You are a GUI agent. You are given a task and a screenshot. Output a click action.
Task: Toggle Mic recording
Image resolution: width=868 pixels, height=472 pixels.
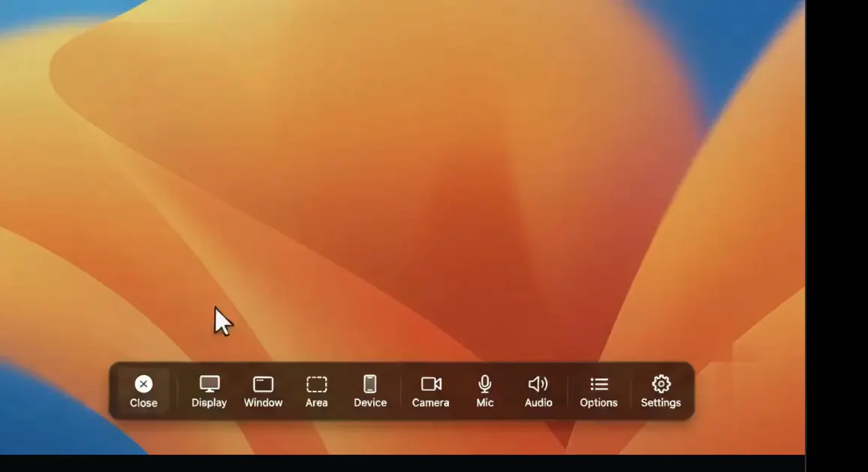(484, 391)
